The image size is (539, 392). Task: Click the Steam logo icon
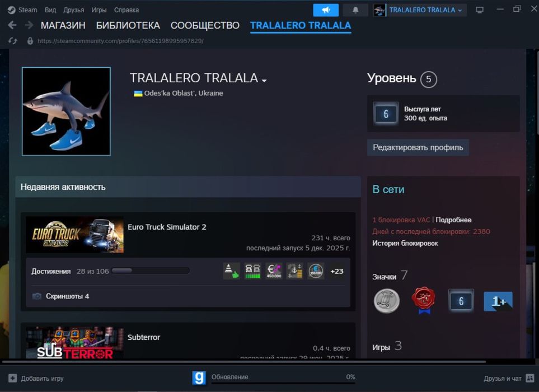[11, 10]
